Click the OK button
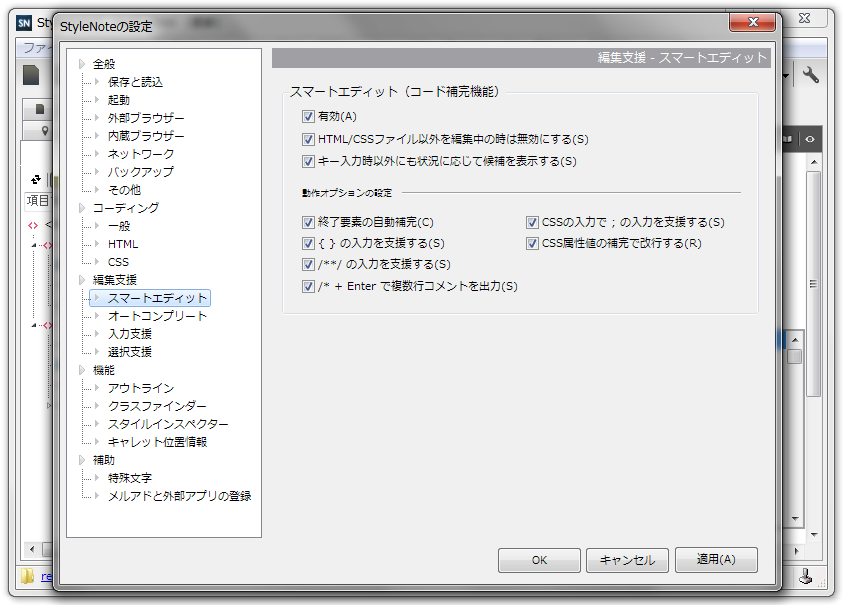This screenshot has height=605, width=843. pos(538,560)
